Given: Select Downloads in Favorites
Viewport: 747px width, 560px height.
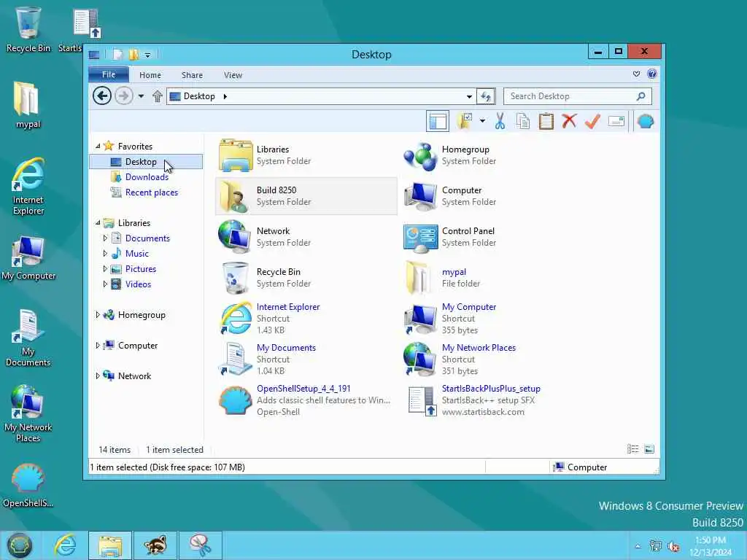Looking at the screenshot, I should coord(146,177).
